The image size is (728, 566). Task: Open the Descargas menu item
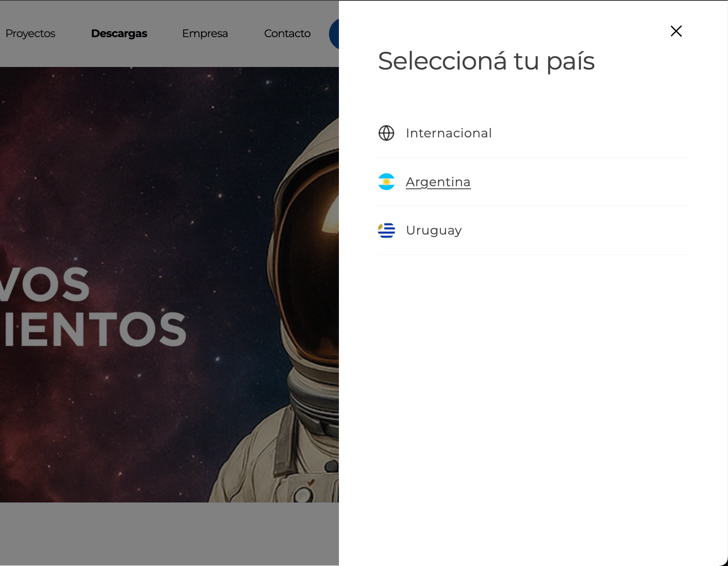(x=119, y=33)
